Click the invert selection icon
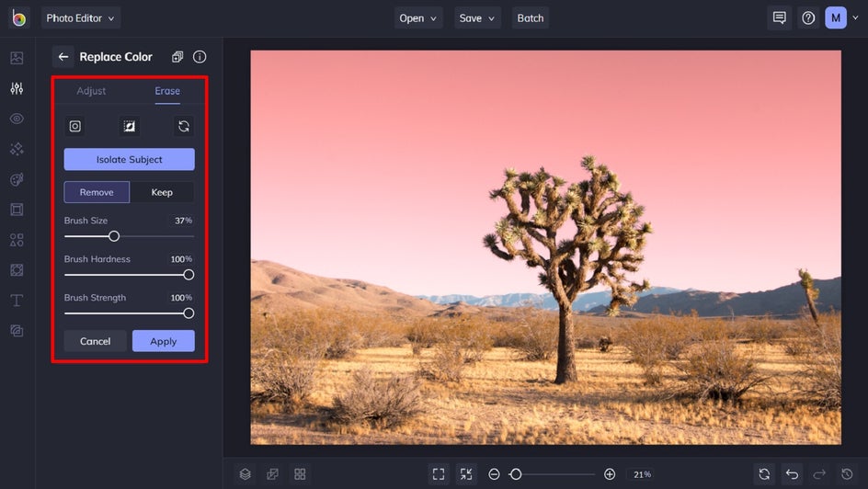 129,126
